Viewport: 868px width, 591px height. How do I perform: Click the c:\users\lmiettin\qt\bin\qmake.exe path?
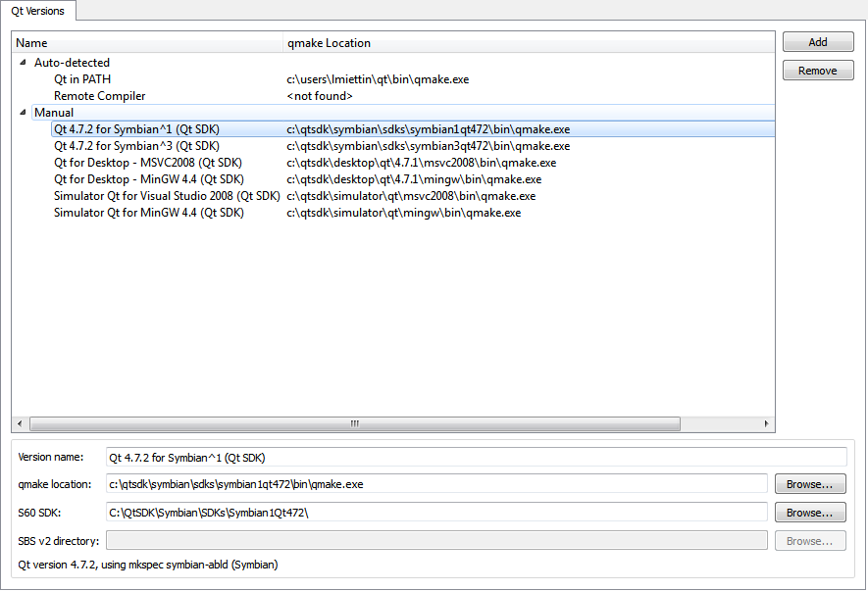coord(378,79)
